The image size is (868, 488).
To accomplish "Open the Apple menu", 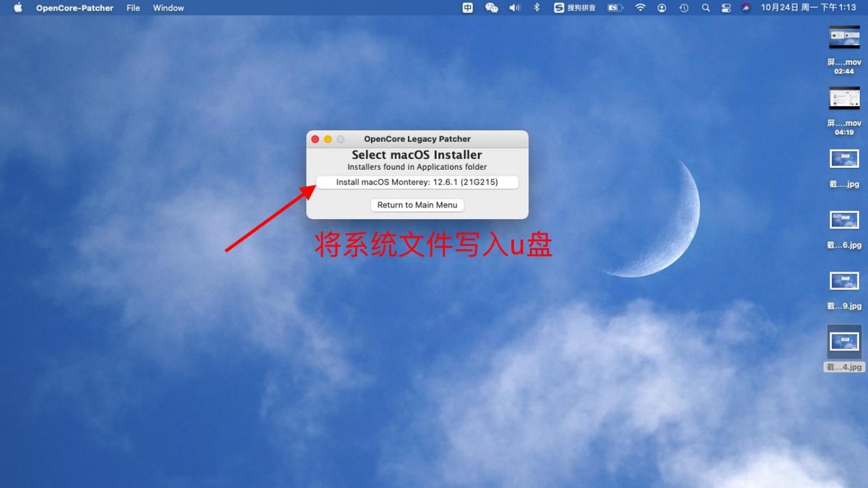I will click(17, 8).
